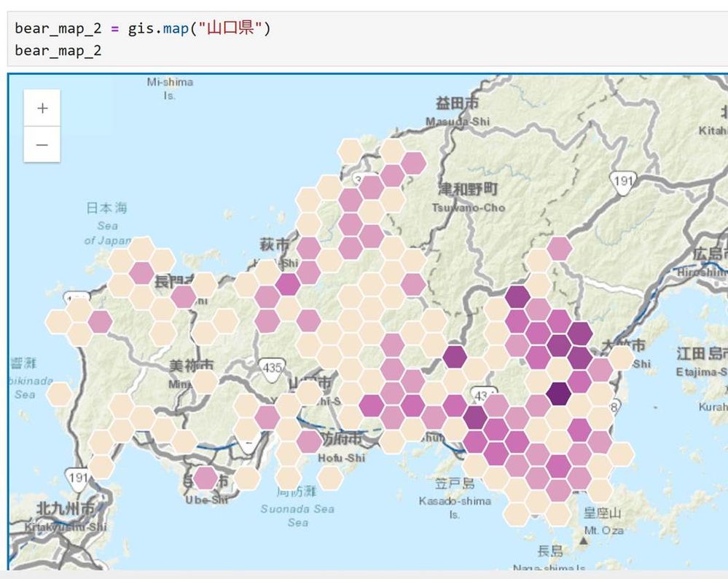
Task: Click into the code cell containing bear_map_2
Action: [x=367, y=39]
